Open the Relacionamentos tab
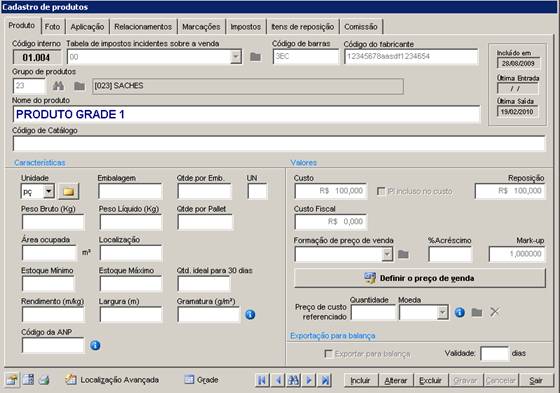Viewport: 560px width, 393px height. [x=143, y=27]
